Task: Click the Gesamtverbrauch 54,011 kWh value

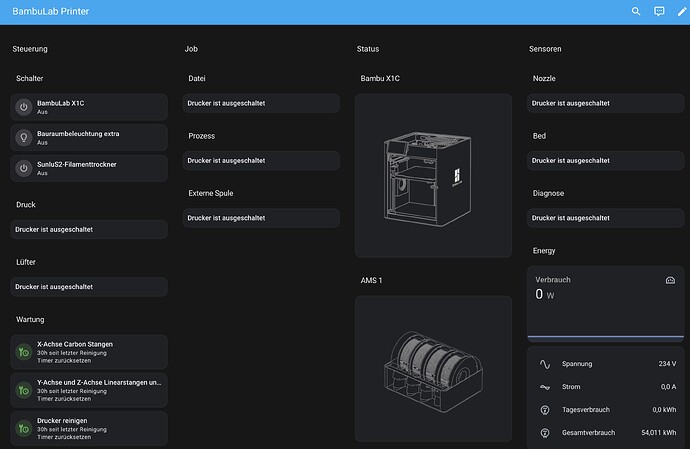Action: coord(659,433)
